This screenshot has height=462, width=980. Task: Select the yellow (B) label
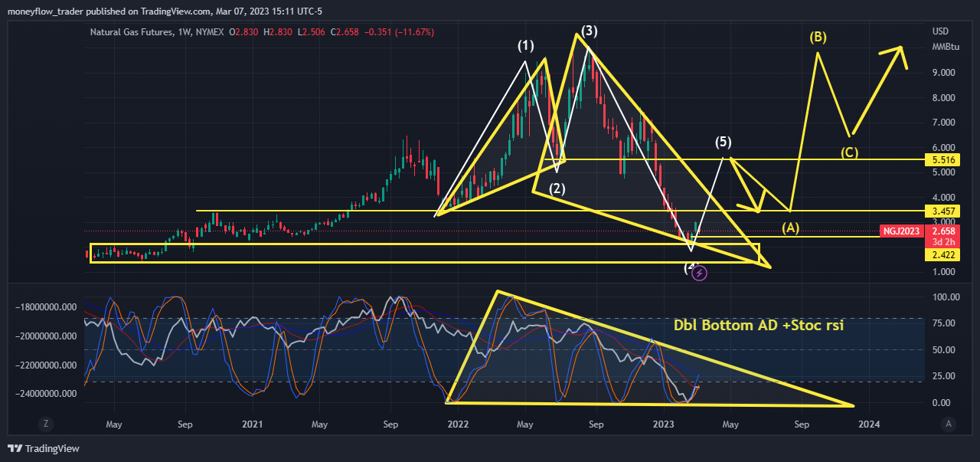818,37
